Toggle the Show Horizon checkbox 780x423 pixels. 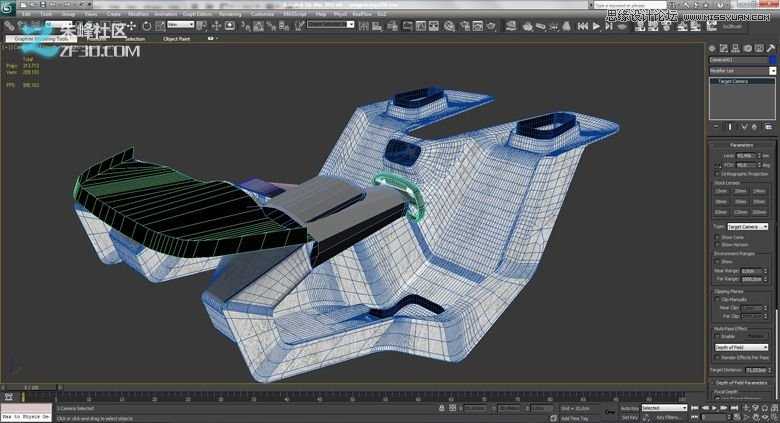pyautogui.click(x=717, y=245)
